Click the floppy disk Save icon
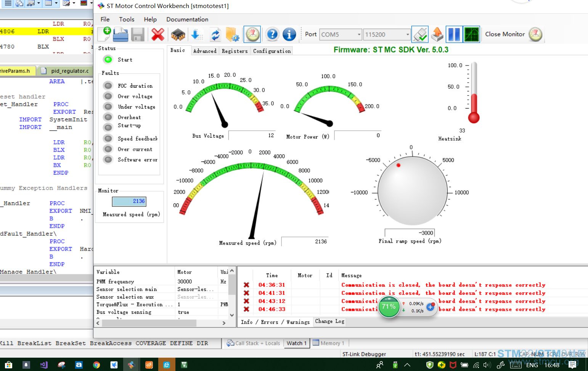588x371 pixels. click(x=138, y=34)
